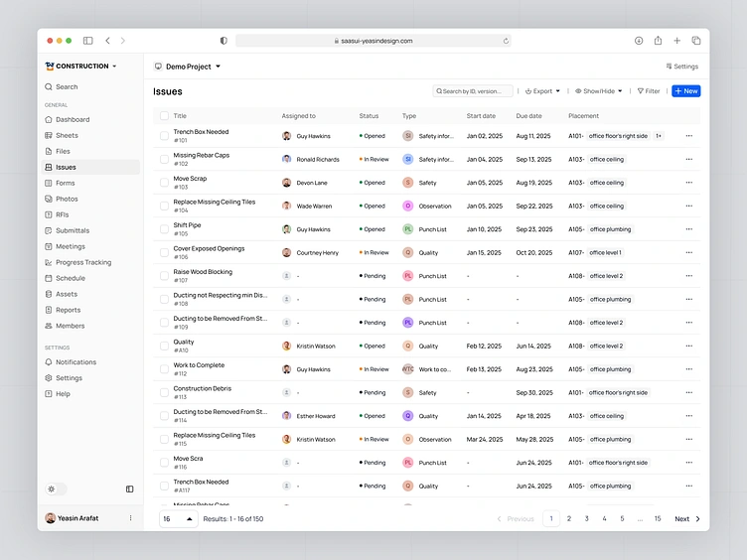Open the Demo Project dropdown
747x560 pixels.
pos(187,67)
